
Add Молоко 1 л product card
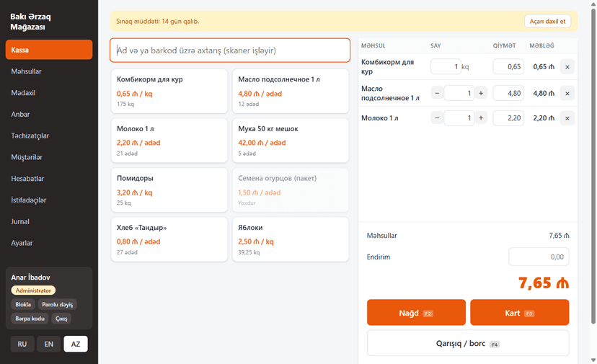pos(169,141)
